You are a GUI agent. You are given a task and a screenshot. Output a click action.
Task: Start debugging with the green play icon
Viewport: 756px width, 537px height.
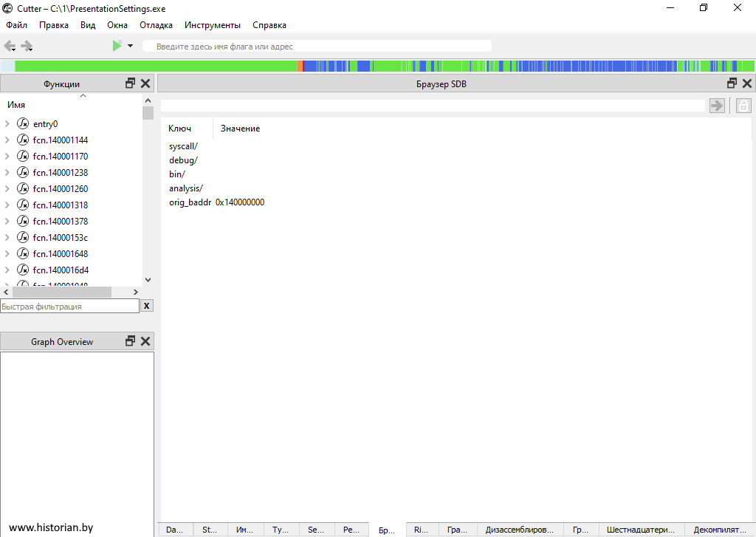[x=117, y=46]
